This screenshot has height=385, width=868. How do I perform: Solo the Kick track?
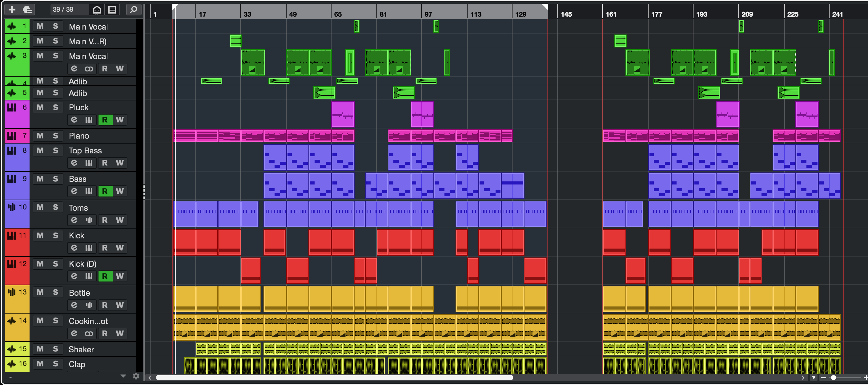click(56, 235)
